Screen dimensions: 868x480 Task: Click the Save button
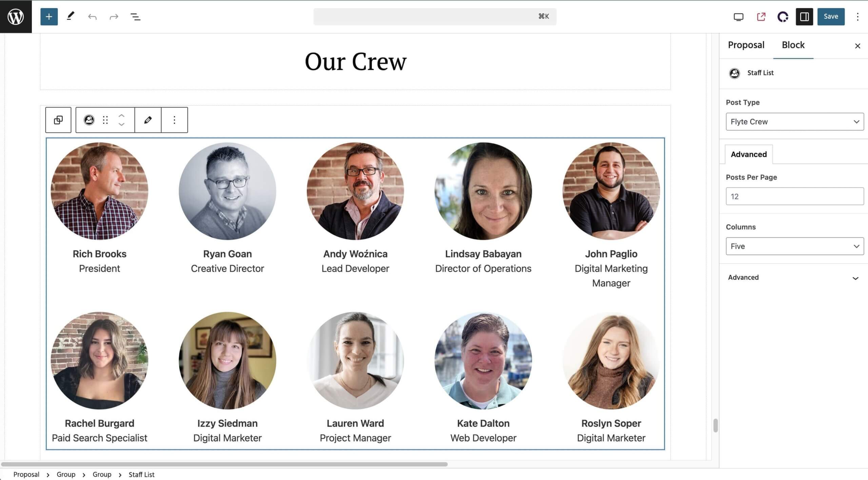(x=831, y=17)
